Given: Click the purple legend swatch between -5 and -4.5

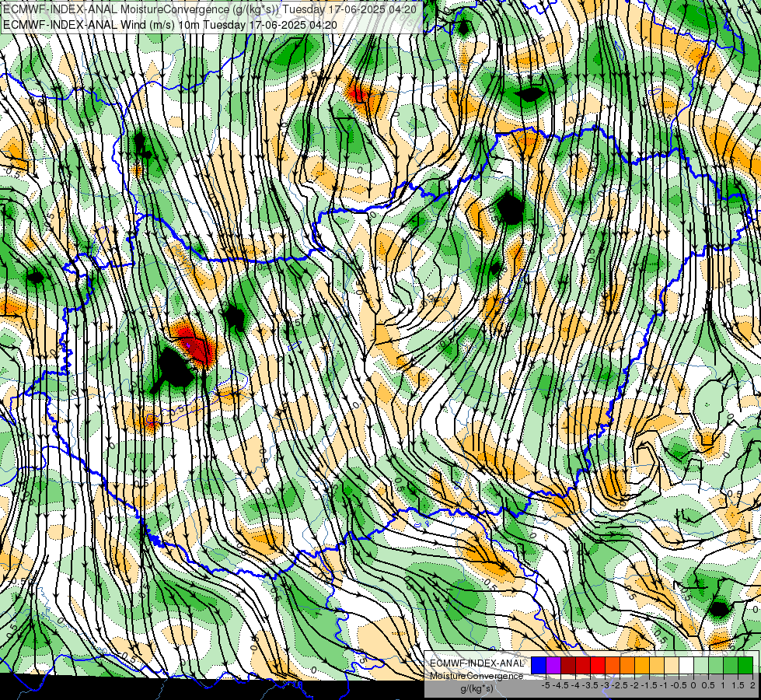Looking at the screenshot, I should click(x=553, y=665).
